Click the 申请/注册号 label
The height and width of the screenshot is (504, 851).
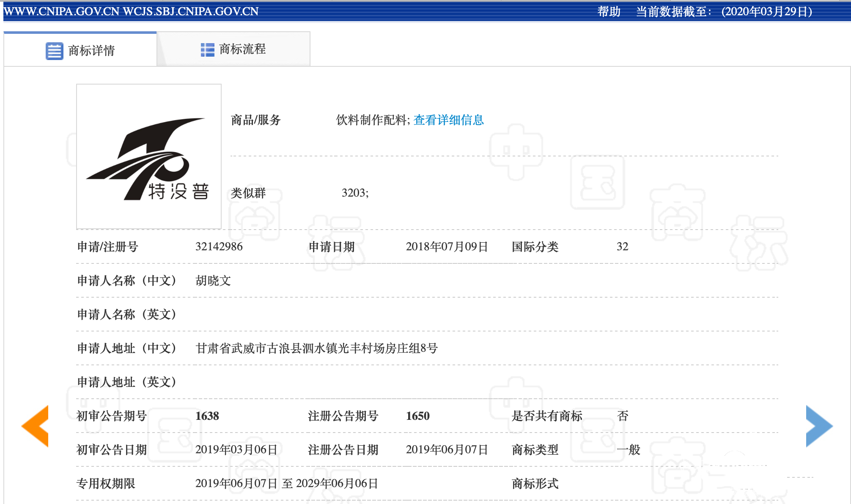[x=108, y=247]
